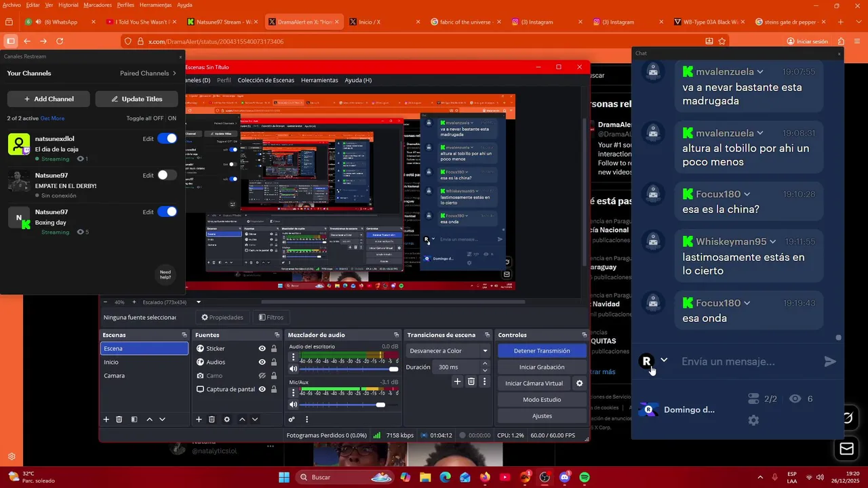Remove selected source with Fuentes trash icon

tap(212, 420)
